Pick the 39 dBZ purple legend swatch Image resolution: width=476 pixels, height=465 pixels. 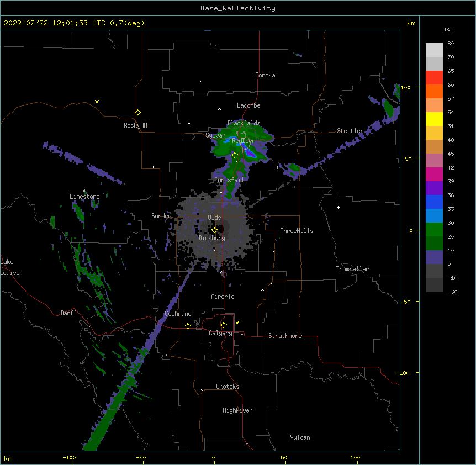point(434,188)
